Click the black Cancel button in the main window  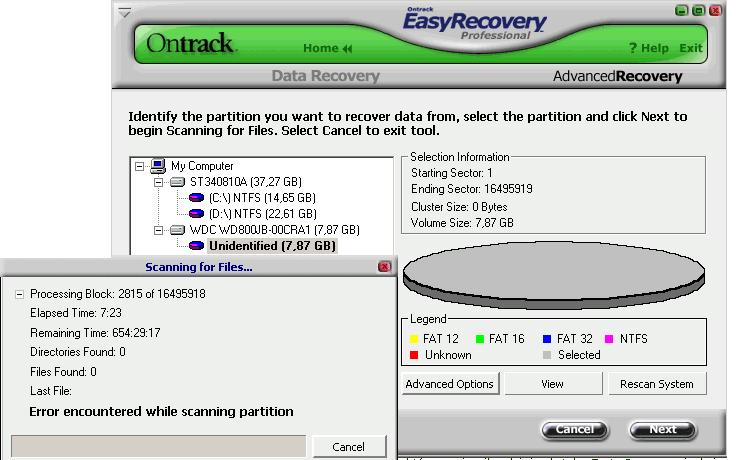pyautogui.click(x=575, y=430)
